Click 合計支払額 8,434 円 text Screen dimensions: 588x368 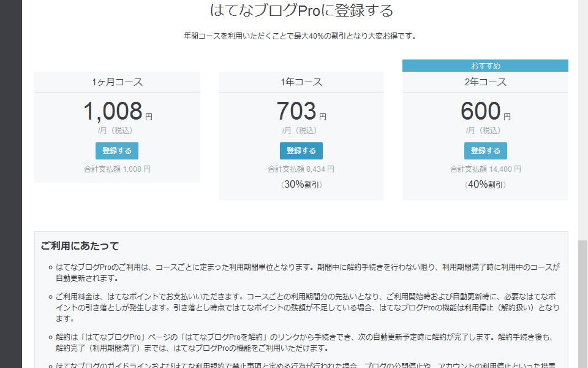pyautogui.click(x=301, y=169)
